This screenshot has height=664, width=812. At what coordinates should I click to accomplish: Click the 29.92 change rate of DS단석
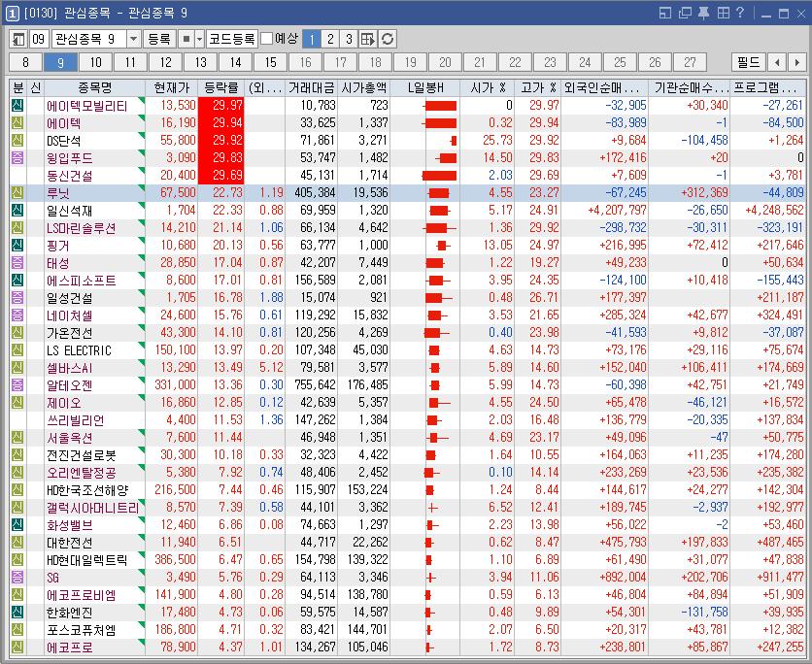click(227, 140)
